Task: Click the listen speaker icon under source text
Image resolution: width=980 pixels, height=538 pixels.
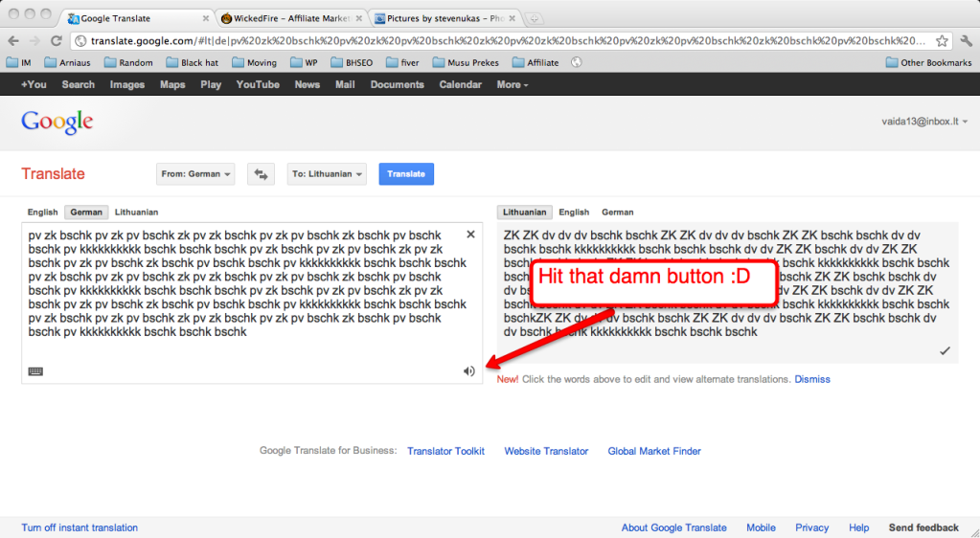Action: (468, 371)
